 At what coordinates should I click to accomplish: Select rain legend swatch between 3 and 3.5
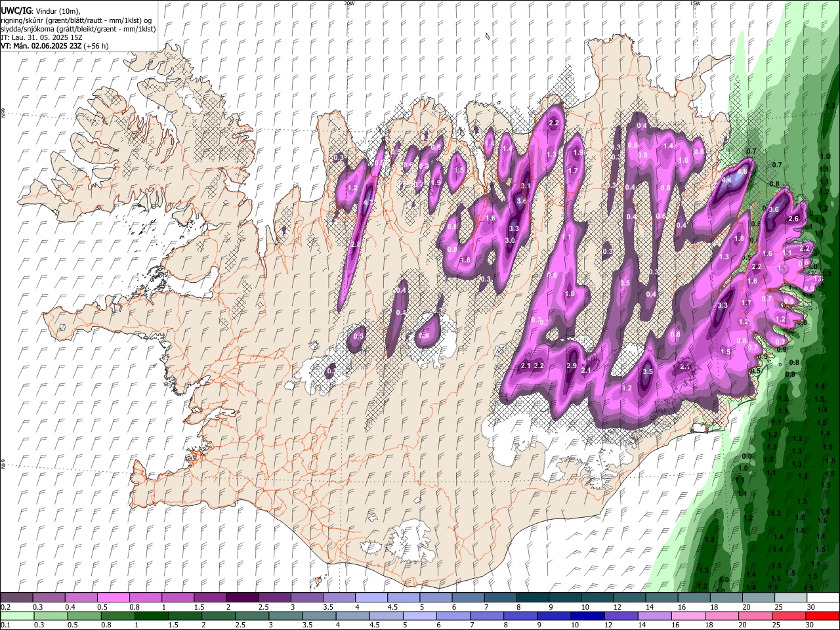click(285, 616)
